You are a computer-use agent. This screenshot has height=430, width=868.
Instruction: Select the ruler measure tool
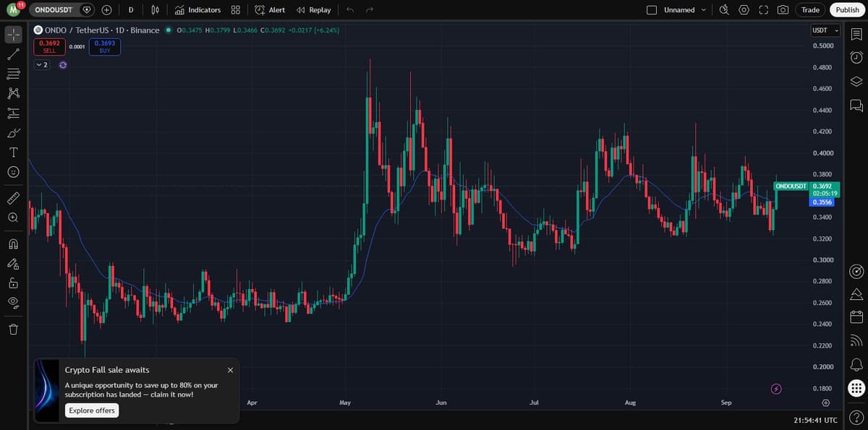pos(13,198)
